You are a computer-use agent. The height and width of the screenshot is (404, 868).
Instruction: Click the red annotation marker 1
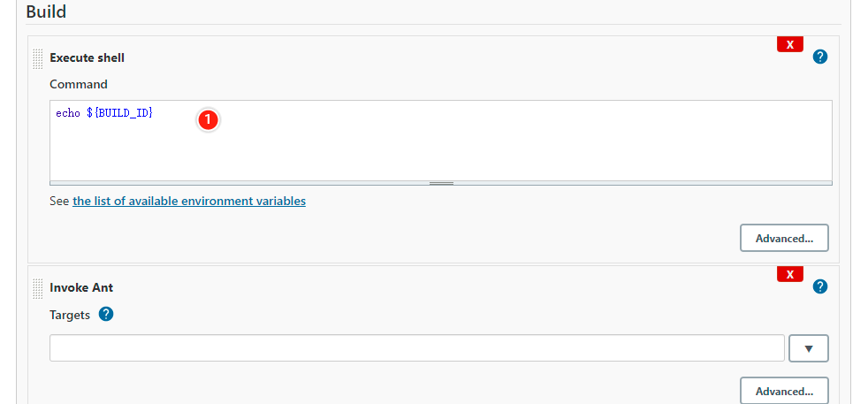tap(208, 119)
